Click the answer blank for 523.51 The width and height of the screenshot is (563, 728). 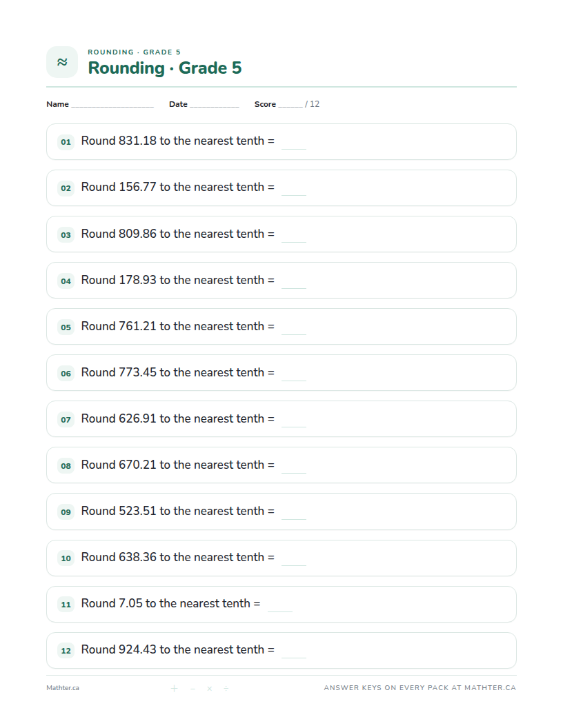pos(294,518)
